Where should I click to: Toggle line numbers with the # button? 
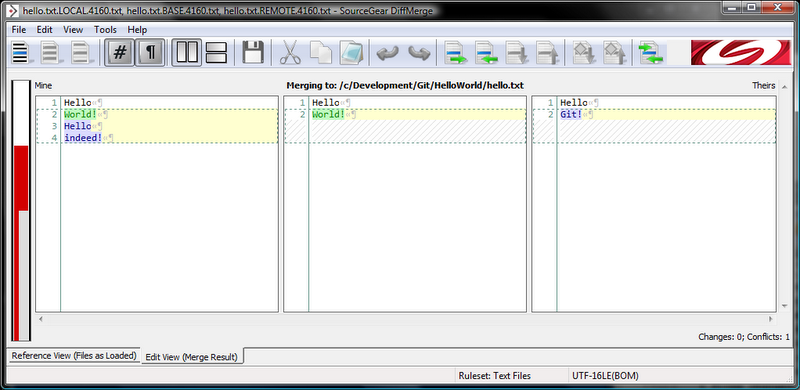119,53
